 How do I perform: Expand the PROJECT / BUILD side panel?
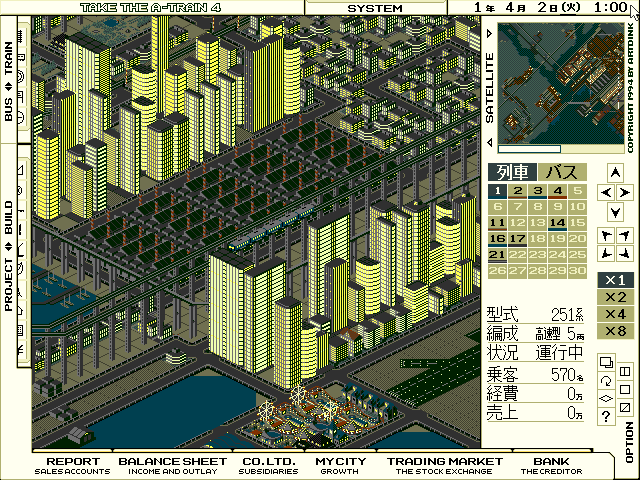(9, 256)
